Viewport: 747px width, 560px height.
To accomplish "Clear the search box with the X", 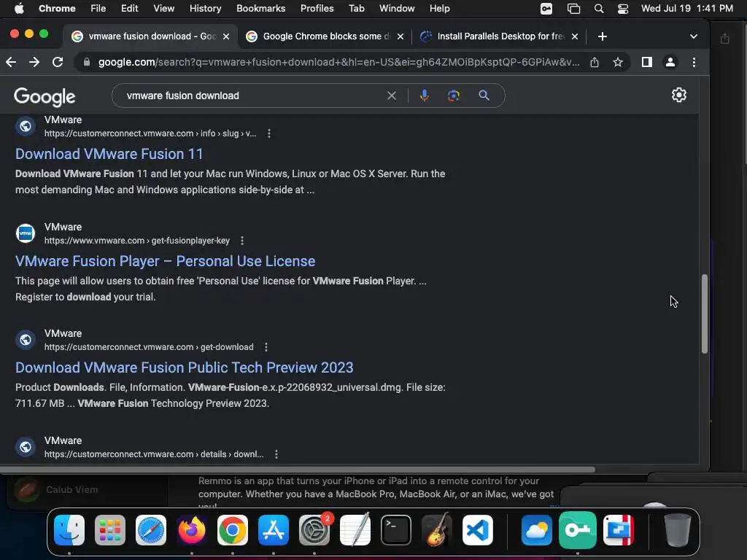I will (392, 96).
